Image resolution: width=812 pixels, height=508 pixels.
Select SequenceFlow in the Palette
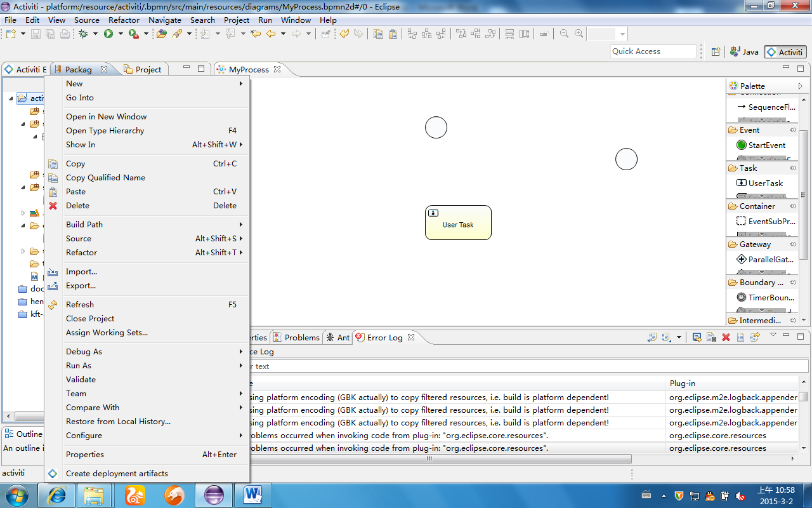pos(766,107)
